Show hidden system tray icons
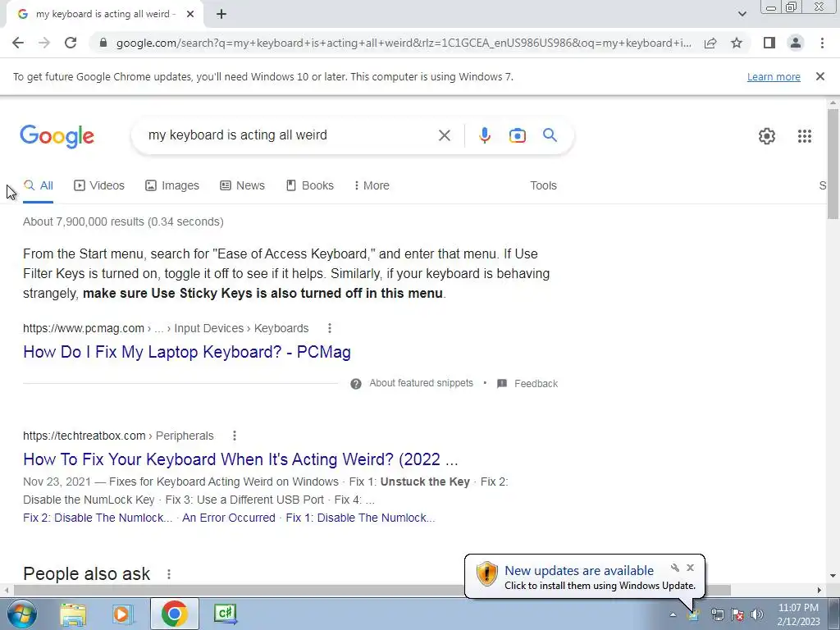The height and width of the screenshot is (630, 840). click(x=673, y=615)
